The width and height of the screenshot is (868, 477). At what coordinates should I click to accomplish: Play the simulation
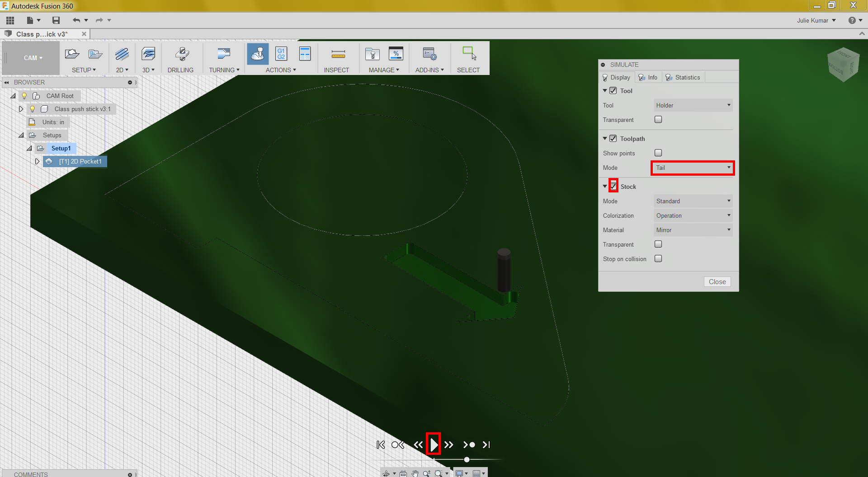[x=434, y=444]
